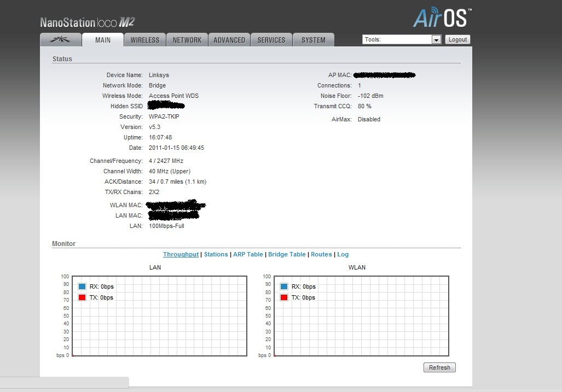The width and height of the screenshot is (562, 392).
Task: Click the blue RX swatch in LAN graph
Action: click(x=82, y=286)
